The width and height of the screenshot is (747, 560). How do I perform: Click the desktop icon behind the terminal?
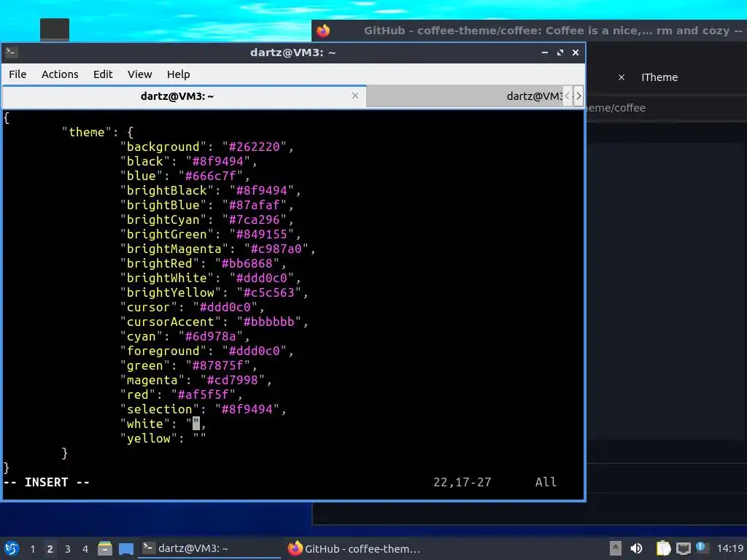(54, 29)
